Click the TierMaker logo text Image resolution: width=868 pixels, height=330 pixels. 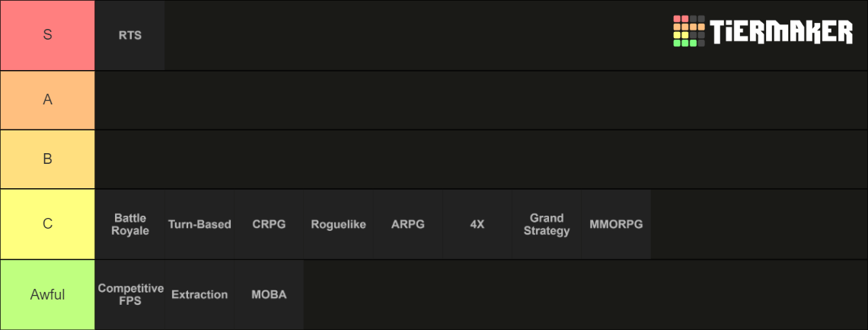[781, 31]
